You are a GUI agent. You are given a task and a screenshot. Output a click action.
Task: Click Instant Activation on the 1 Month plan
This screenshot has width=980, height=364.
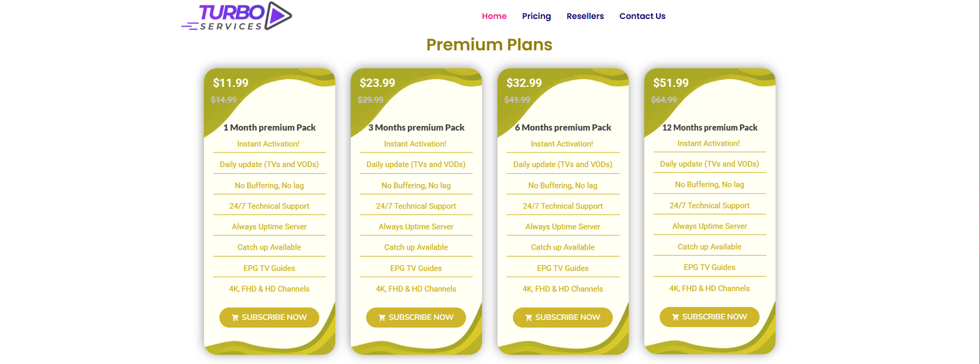(x=269, y=143)
